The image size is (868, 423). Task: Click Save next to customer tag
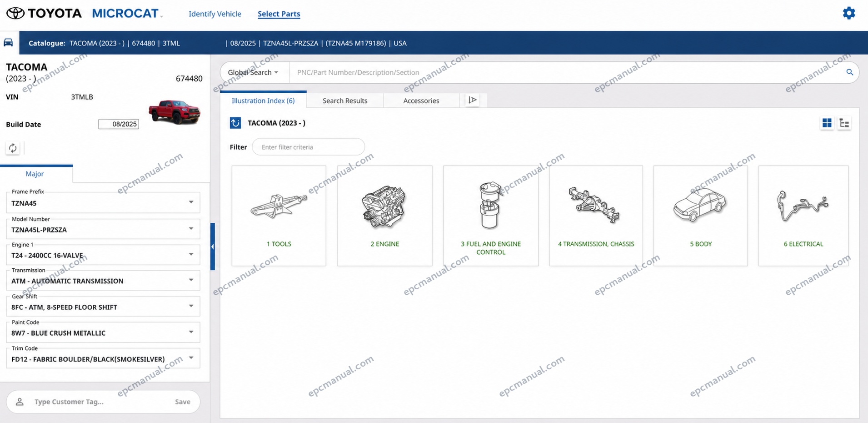pyautogui.click(x=183, y=402)
